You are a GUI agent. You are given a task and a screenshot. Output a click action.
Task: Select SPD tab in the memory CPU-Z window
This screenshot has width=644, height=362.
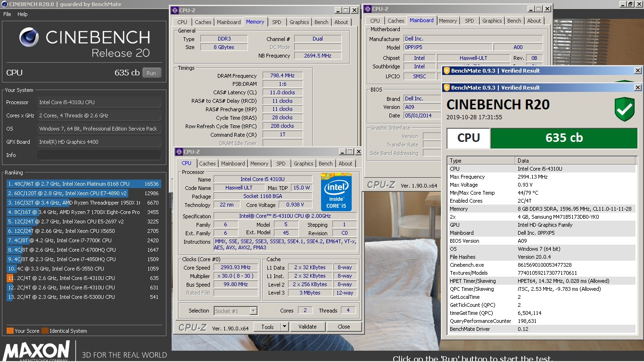277,22
